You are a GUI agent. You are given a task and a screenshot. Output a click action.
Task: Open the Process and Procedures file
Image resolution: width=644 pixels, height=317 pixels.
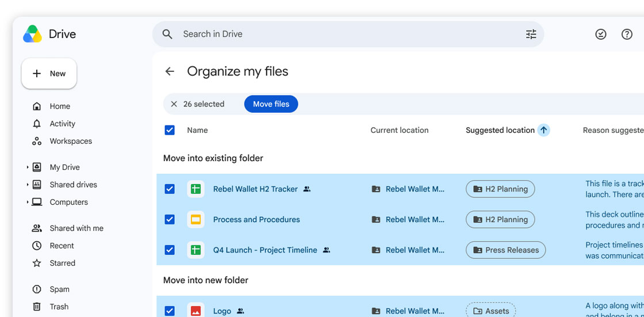[x=256, y=220]
